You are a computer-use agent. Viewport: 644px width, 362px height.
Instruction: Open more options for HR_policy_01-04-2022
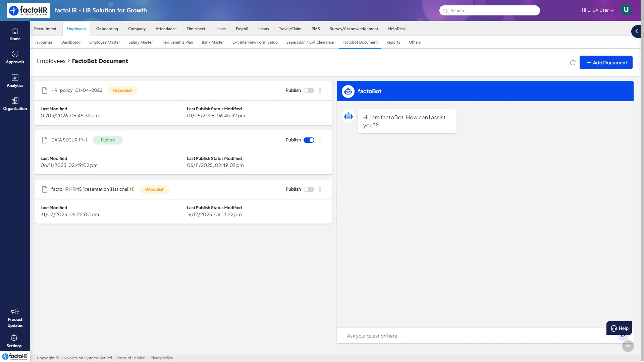(x=320, y=90)
